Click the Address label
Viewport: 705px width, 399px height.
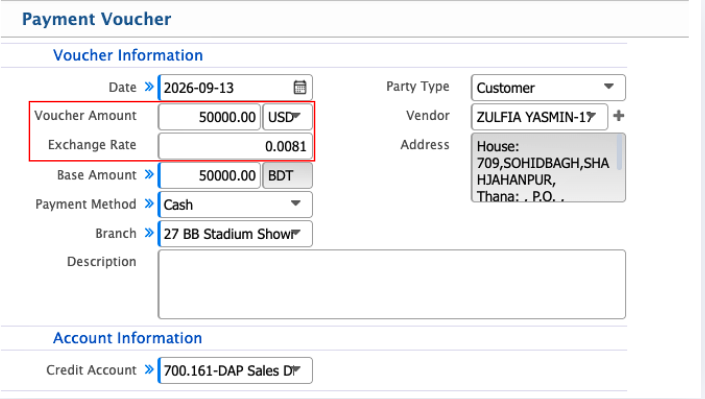[x=425, y=145]
